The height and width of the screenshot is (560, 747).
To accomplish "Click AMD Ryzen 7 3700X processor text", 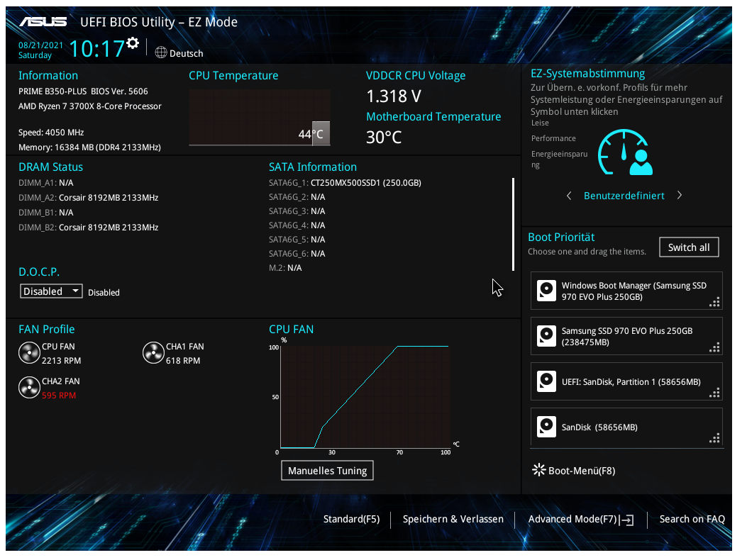I will coord(90,106).
